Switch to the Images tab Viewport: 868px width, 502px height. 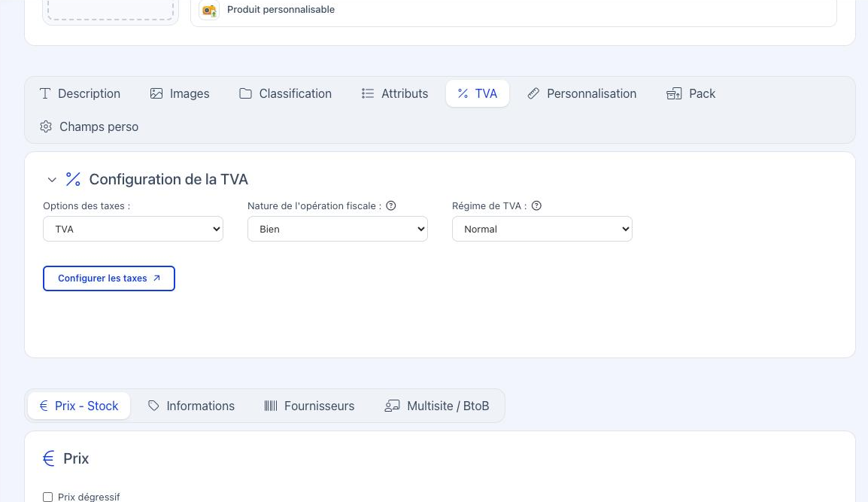coord(180,93)
